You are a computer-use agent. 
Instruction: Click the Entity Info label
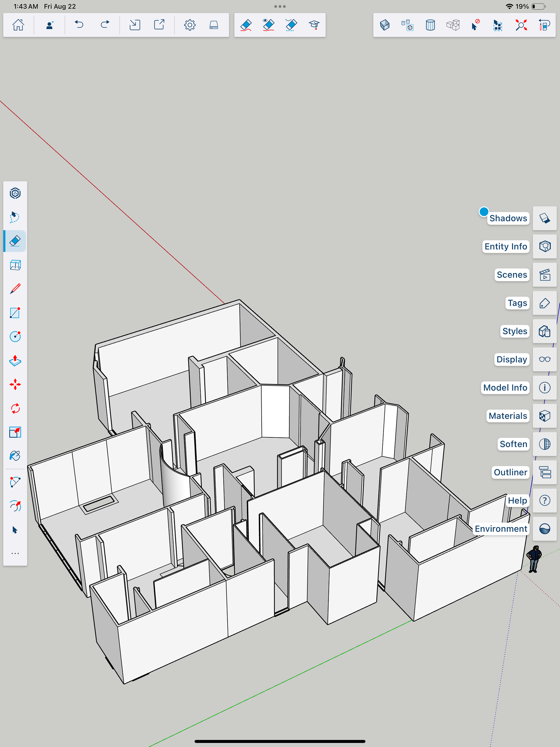(505, 247)
